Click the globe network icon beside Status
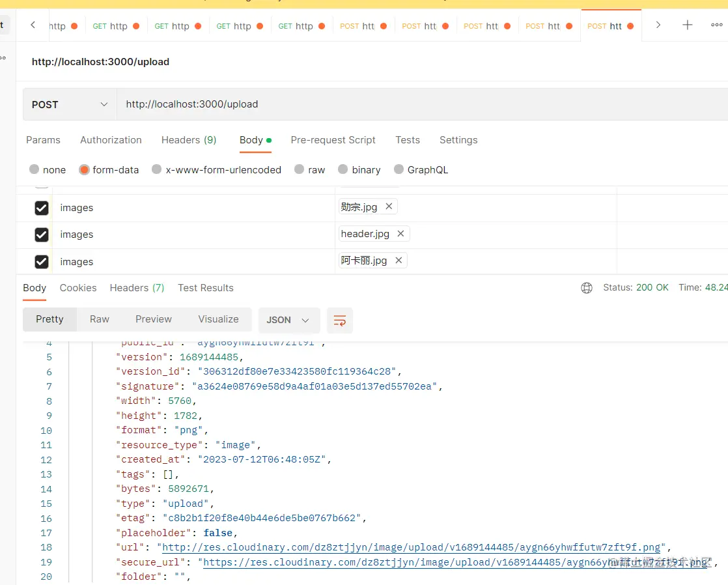728x585 pixels. [587, 288]
